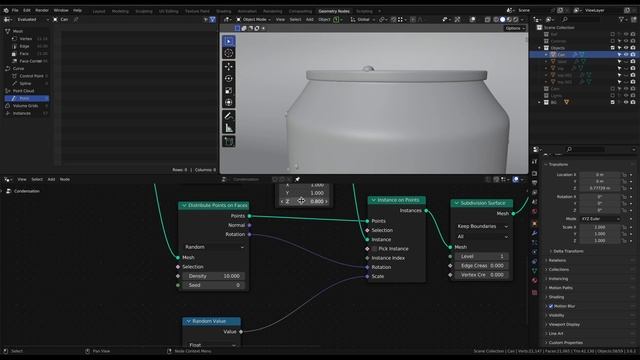Toggle visibility eye of BG collection

627,102
